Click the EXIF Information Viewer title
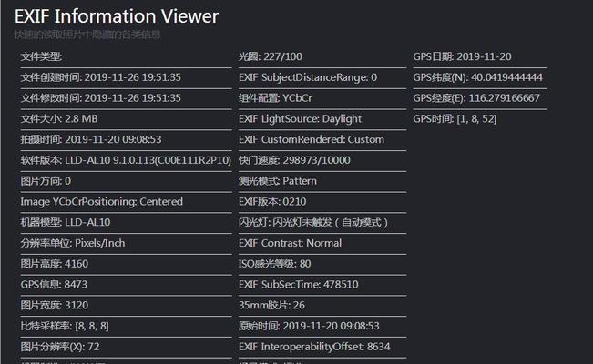The width and height of the screenshot is (593, 364). click(x=116, y=15)
